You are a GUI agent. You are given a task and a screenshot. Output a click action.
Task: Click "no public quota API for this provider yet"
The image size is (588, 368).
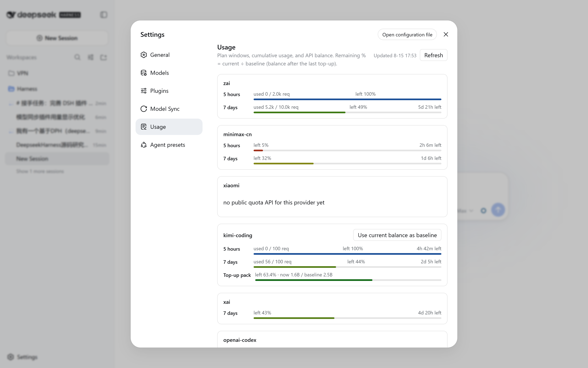click(x=274, y=202)
